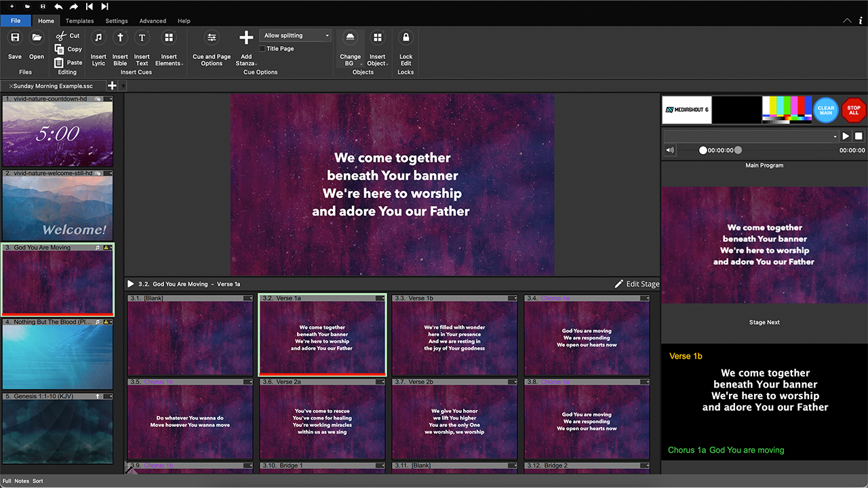Image resolution: width=868 pixels, height=488 pixels.
Task: Mute audio with the speaker icon
Action: point(670,150)
